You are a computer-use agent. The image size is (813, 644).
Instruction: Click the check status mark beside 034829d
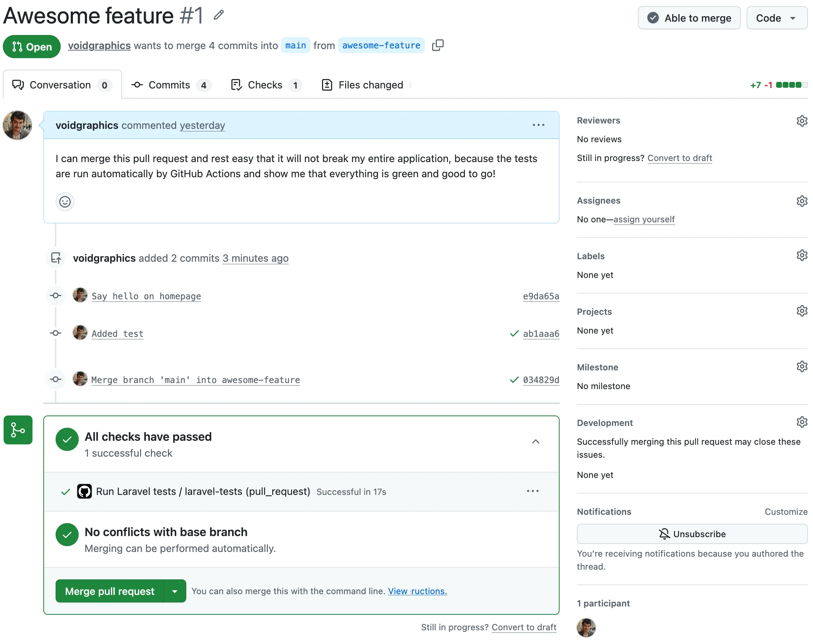[514, 380]
